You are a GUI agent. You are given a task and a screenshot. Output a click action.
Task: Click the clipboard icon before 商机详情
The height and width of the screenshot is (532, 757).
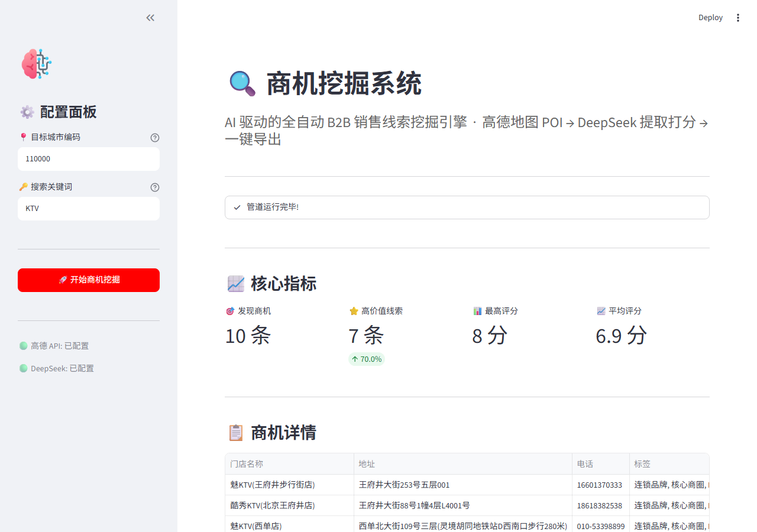click(236, 433)
